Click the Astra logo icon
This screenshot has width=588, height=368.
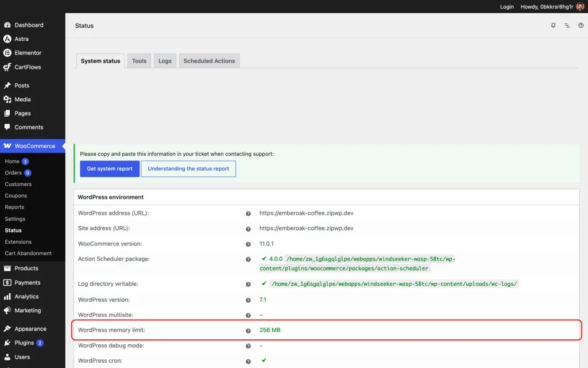[x=7, y=39]
